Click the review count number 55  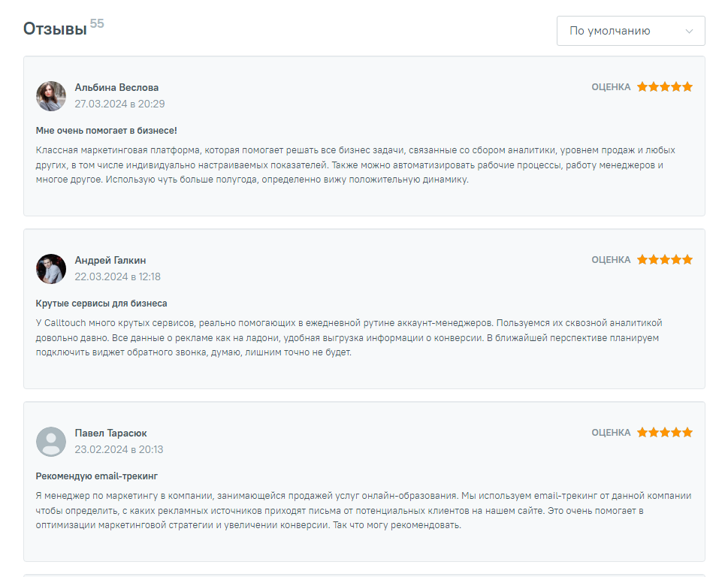click(x=97, y=23)
